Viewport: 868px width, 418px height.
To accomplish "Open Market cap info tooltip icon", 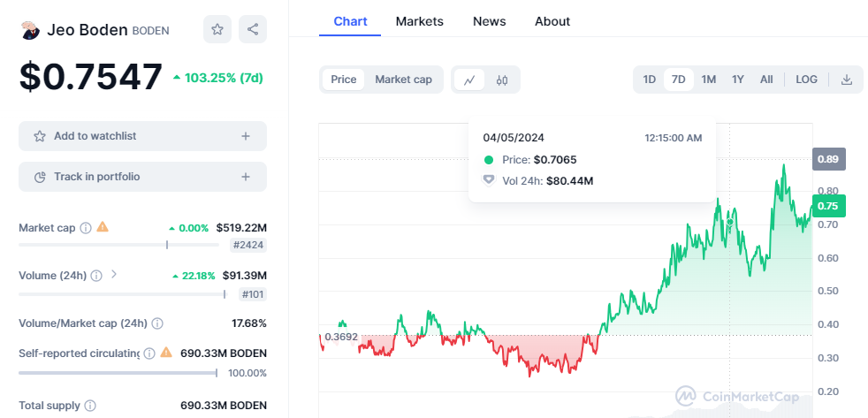I will pyautogui.click(x=85, y=227).
